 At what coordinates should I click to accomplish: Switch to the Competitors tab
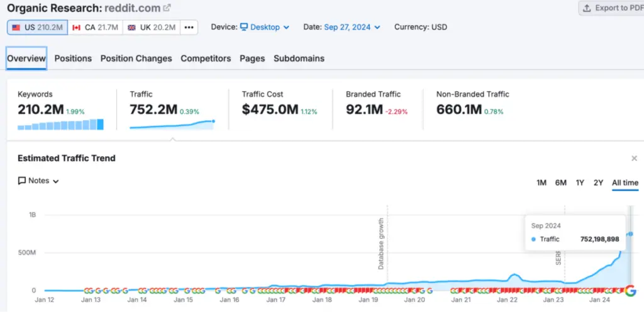[206, 58]
